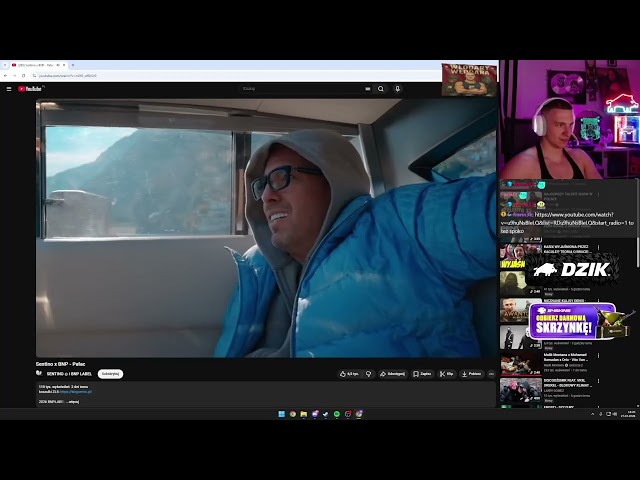
Task: Click the taskbar volume speaker icon
Action: pos(615,414)
